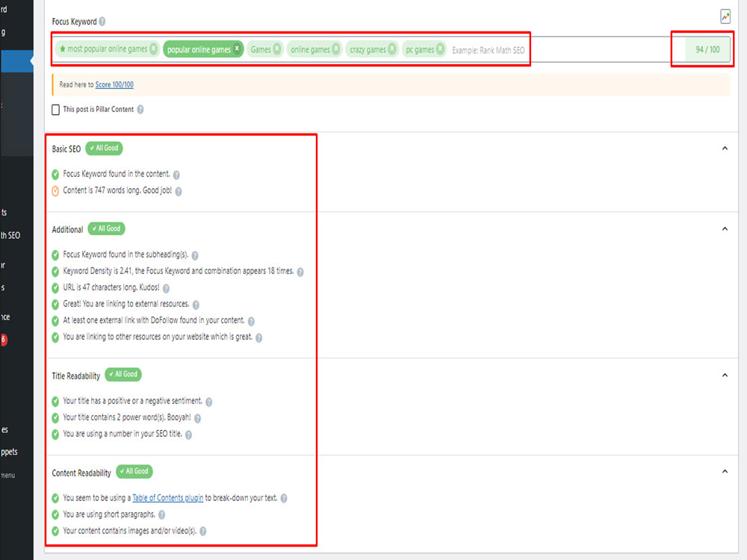
Task: Open help for 'linking to external resources'
Action: click(x=196, y=305)
